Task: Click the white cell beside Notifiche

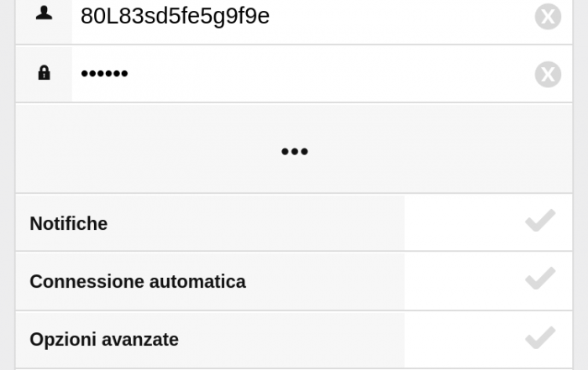Action: pos(462,223)
